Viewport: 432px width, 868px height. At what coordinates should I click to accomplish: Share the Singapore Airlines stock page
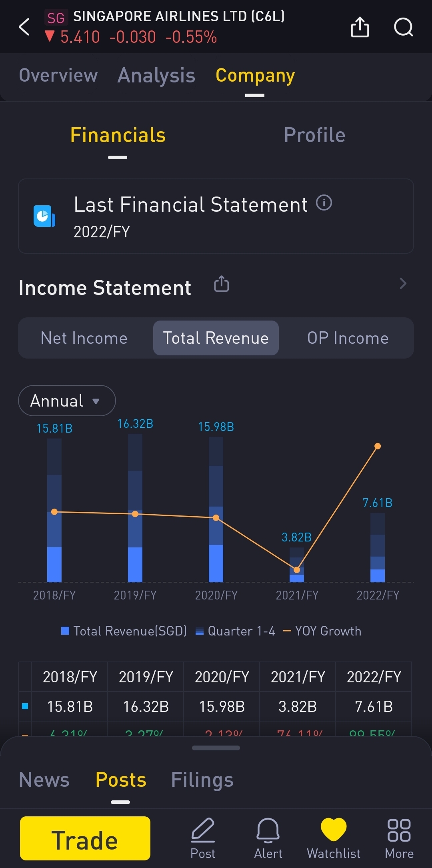tap(360, 27)
